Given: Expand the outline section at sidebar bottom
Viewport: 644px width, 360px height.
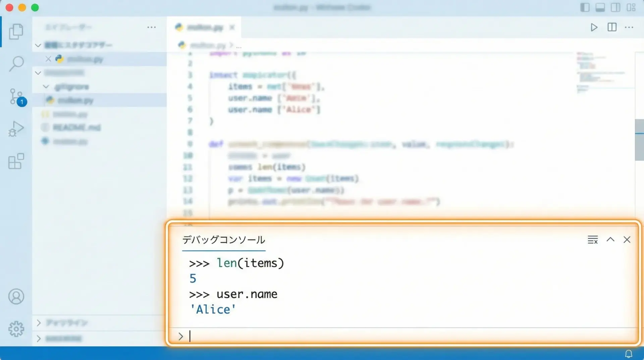Looking at the screenshot, I should pyautogui.click(x=39, y=323).
